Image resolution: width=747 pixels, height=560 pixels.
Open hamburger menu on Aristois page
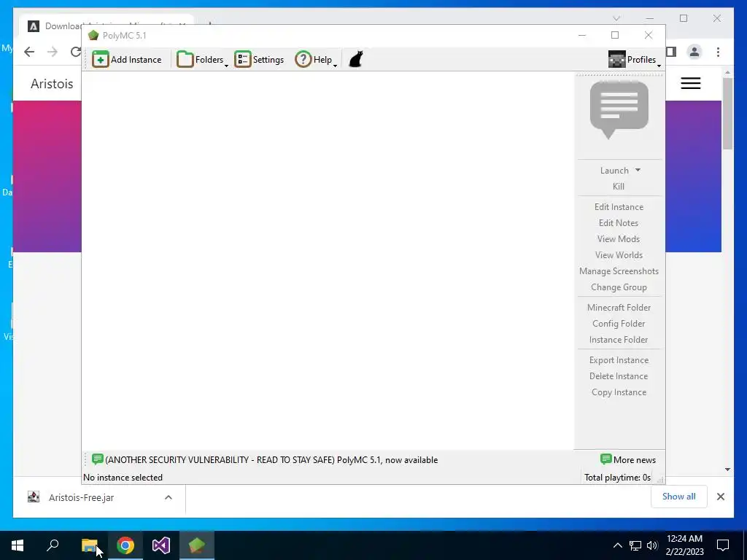(690, 83)
